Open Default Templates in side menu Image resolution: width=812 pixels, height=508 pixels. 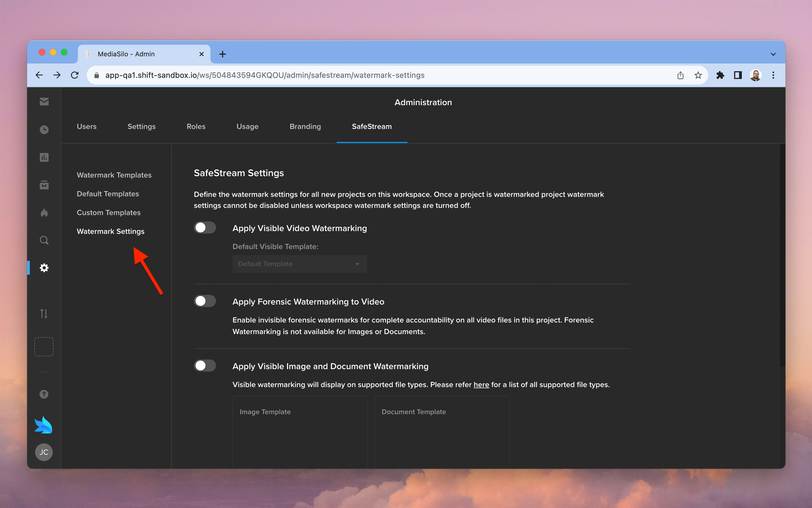click(107, 194)
